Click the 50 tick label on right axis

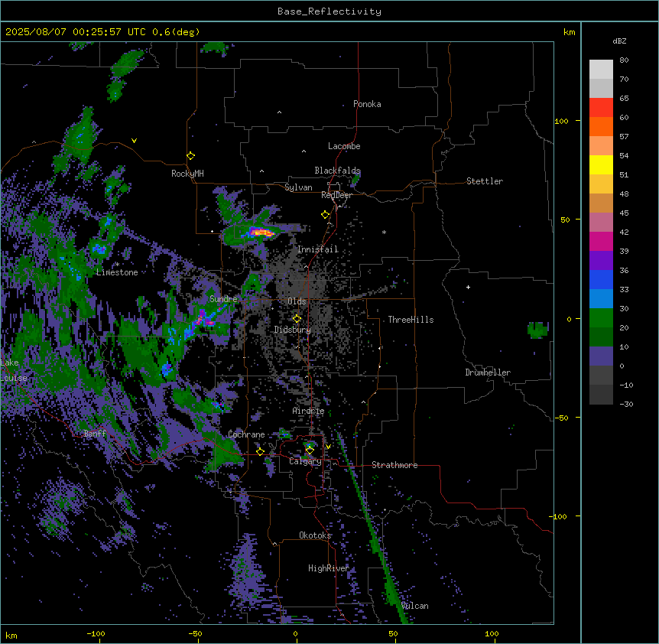(565, 220)
